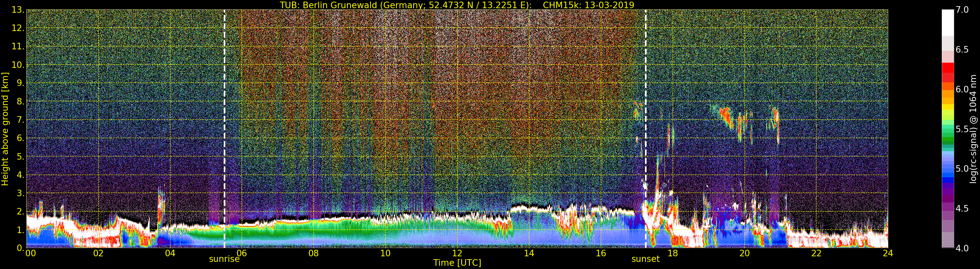Screen dimensions: 980x269
Task: Click the 00 tick label on time axis
Action: click(30, 253)
